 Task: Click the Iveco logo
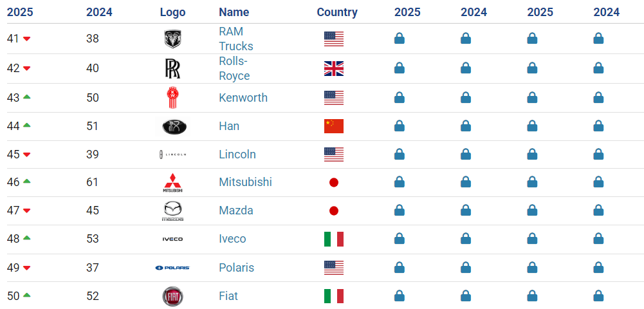pyautogui.click(x=172, y=239)
